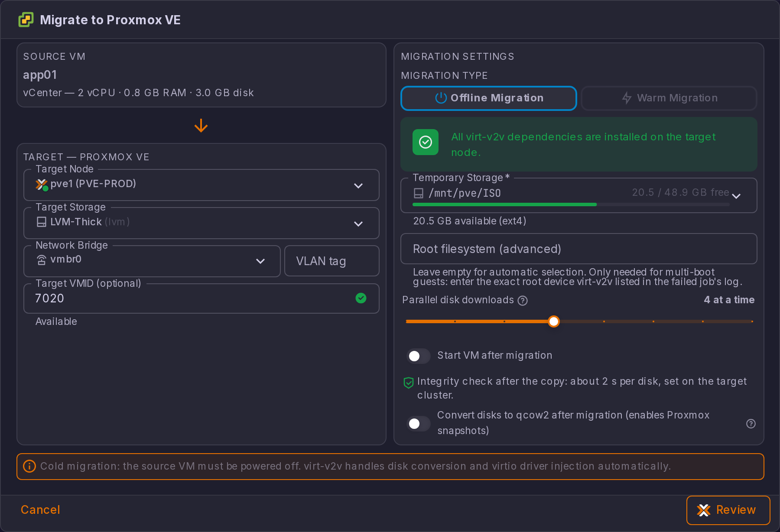Click the Cancel button
This screenshot has height=532, width=780.
pos(40,510)
